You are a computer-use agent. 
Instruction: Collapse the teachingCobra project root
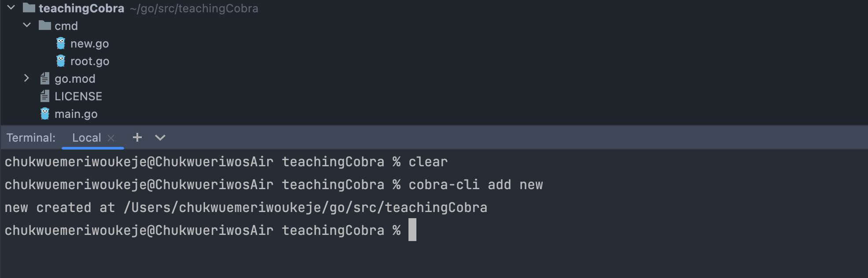(x=11, y=7)
